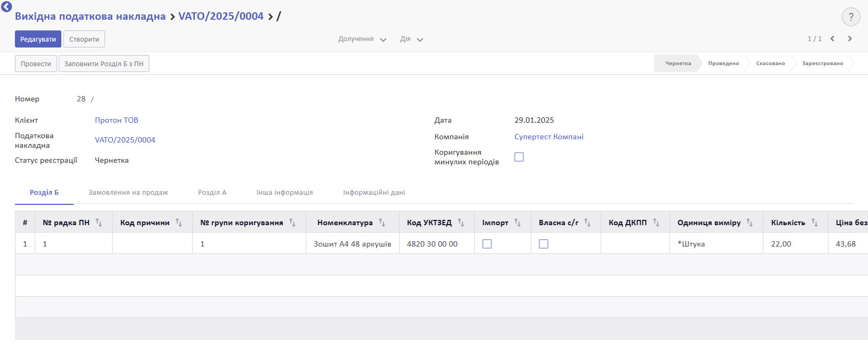Sort by Кількість column sort icon
868x349 pixels.
click(x=815, y=223)
